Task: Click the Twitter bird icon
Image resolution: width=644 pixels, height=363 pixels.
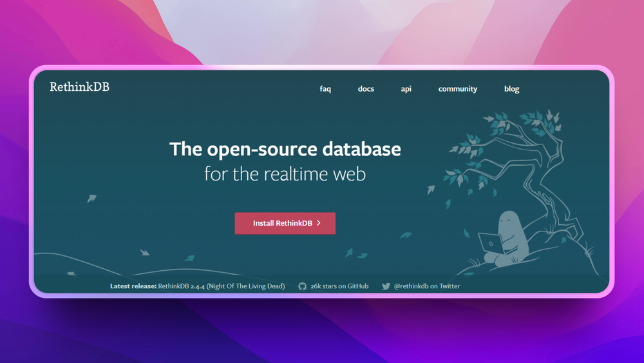Action: tap(386, 286)
